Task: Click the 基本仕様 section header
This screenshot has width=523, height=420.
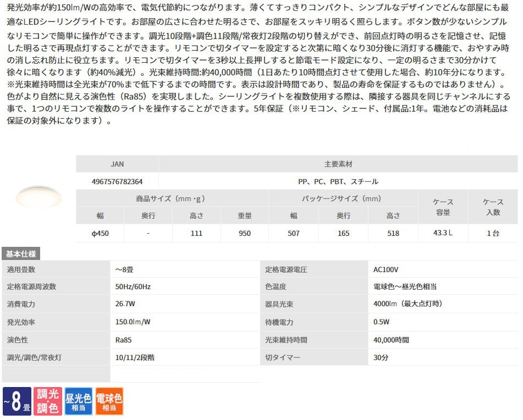Action: pyautogui.click(x=21, y=253)
